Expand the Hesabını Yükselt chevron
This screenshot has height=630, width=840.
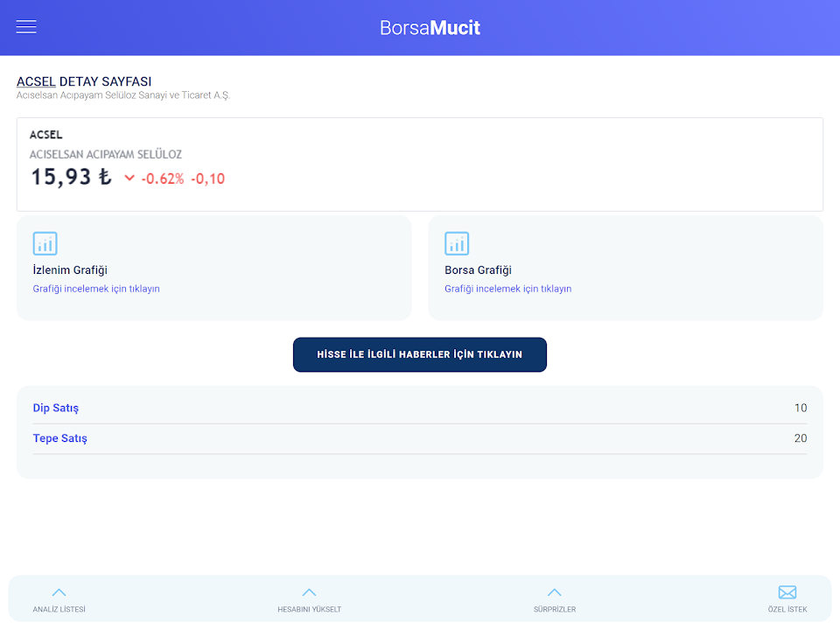tap(309, 592)
